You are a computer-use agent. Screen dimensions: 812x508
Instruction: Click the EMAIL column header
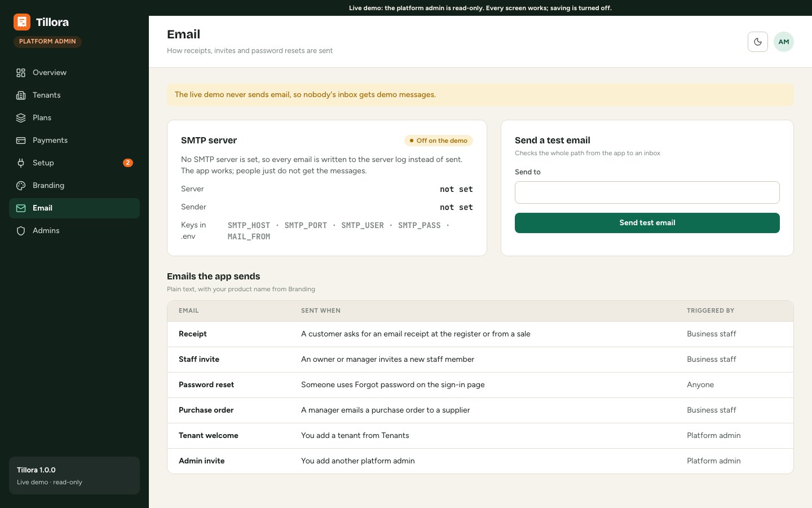(189, 310)
